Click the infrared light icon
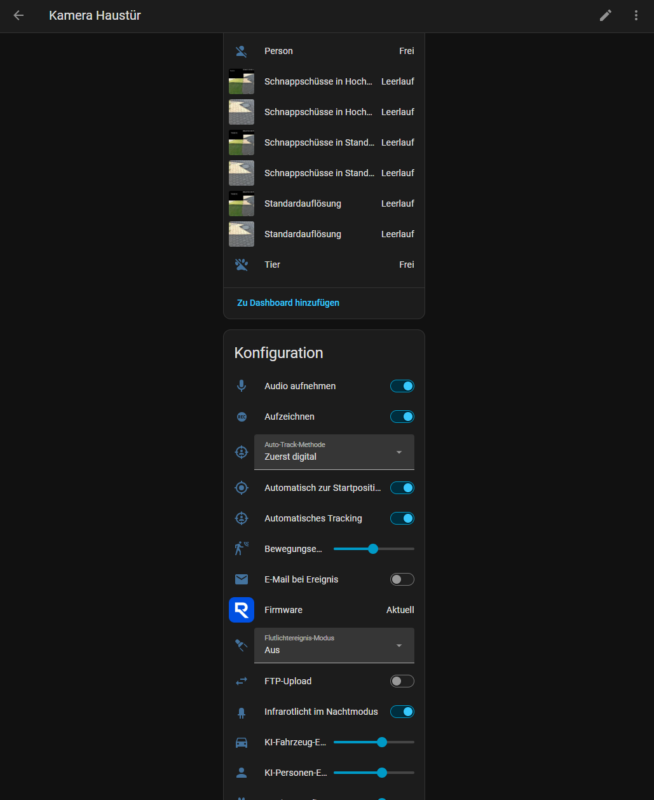Image resolution: width=654 pixels, height=800 pixels. pyautogui.click(x=241, y=712)
